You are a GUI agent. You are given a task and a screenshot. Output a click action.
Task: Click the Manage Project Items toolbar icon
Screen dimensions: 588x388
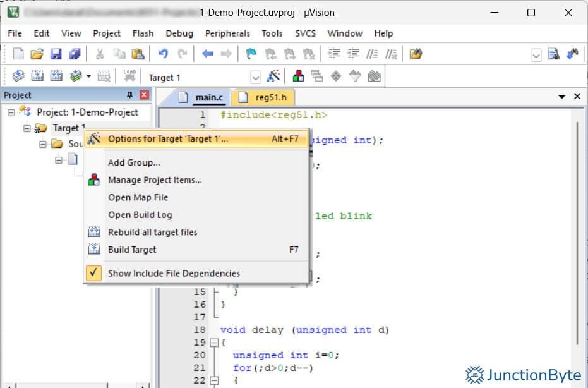point(297,76)
